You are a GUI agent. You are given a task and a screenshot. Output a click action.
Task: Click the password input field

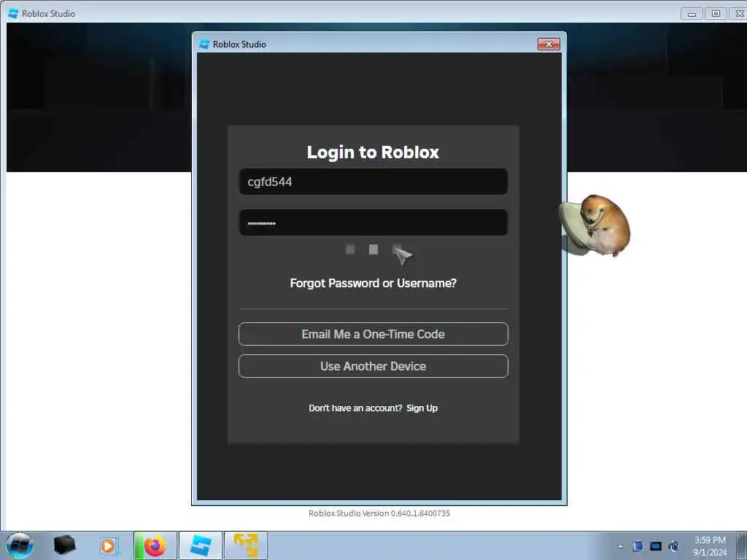click(x=373, y=222)
